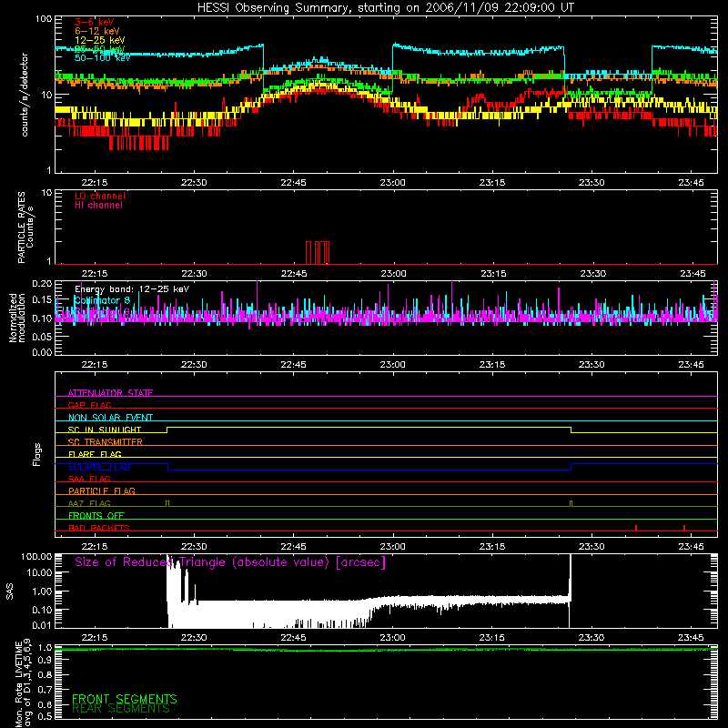Click the 'ATTENUATOR STATE' flag label
Viewport: 728px width, 728px height.
pyautogui.click(x=110, y=393)
